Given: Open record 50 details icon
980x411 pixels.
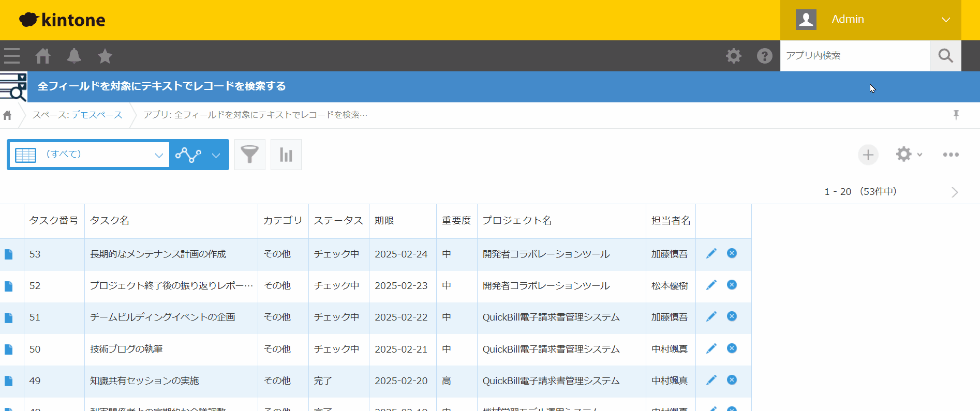Looking at the screenshot, I should point(9,349).
